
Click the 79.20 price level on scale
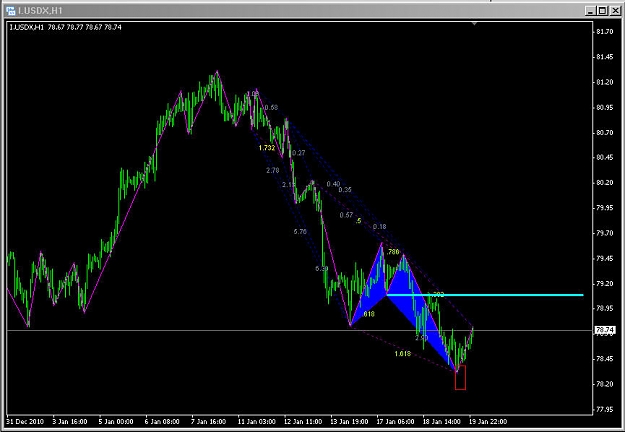(x=604, y=283)
